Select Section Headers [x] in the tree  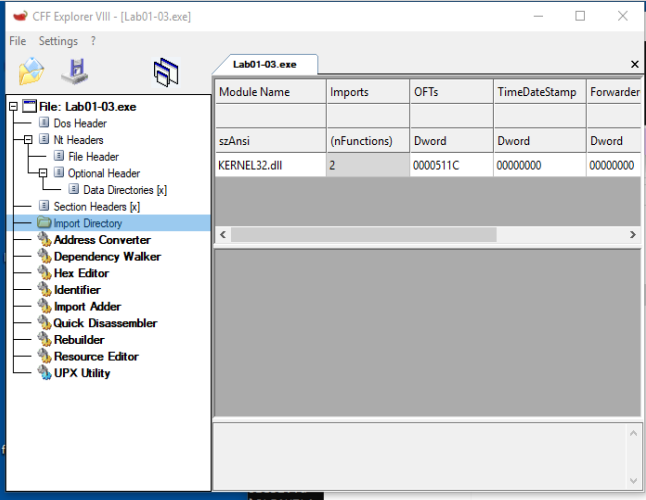(97, 206)
